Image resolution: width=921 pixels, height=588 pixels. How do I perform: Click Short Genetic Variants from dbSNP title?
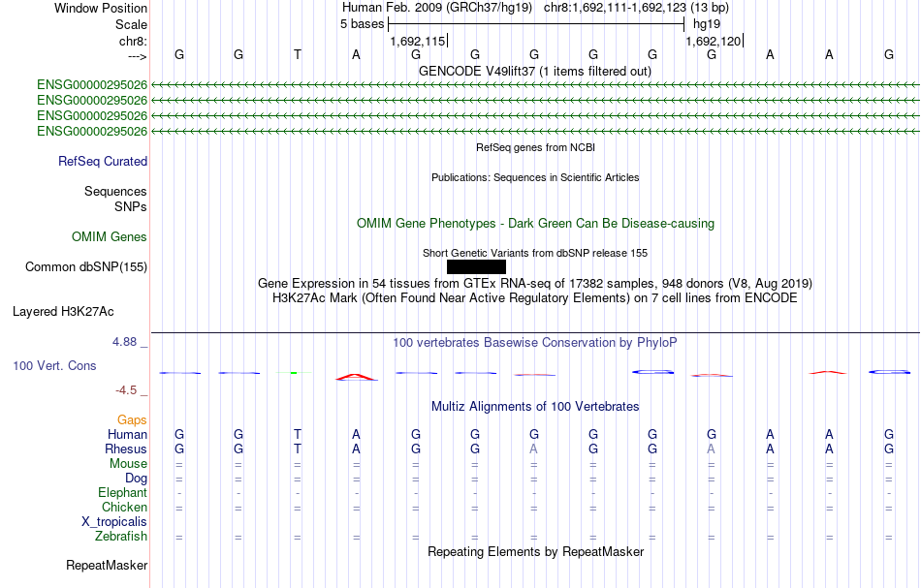click(x=535, y=253)
